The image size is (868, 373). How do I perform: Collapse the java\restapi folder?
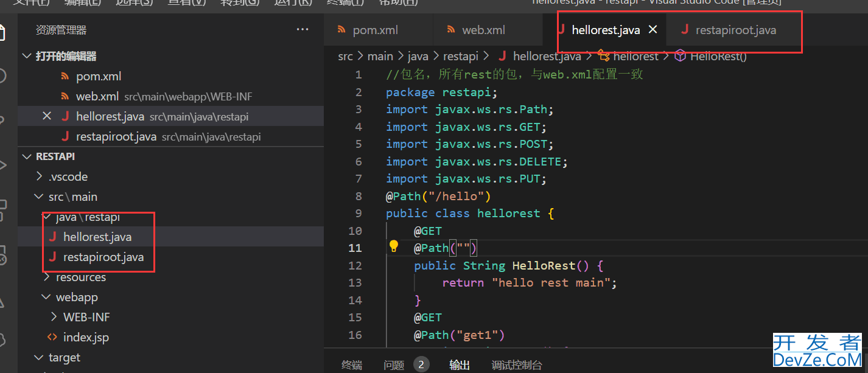click(x=47, y=217)
